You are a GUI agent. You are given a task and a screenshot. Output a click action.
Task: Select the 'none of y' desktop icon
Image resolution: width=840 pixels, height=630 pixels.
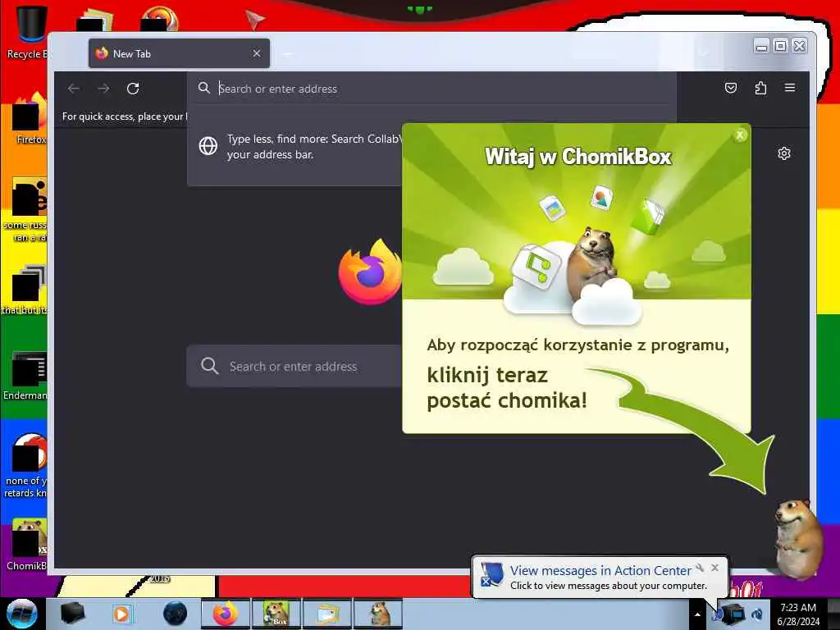click(27, 465)
